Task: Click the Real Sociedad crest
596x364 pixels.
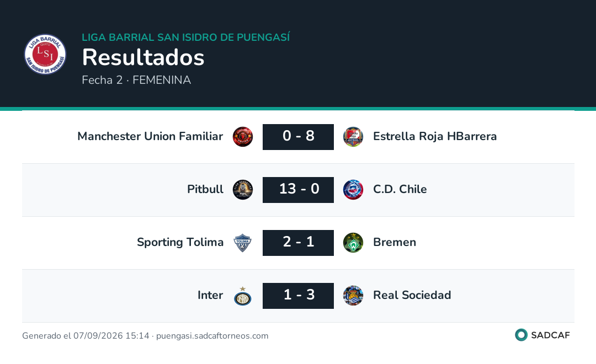Action: pos(353,296)
